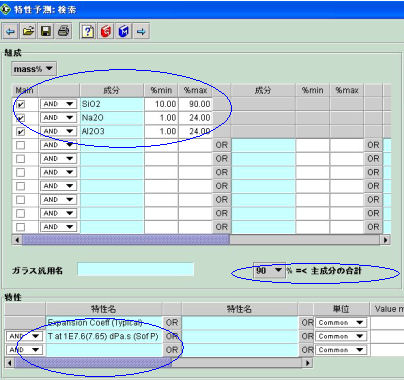Click OR button left of Expansion Coeff Common dropdown
The image size is (404, 380).
click(307, 323)
